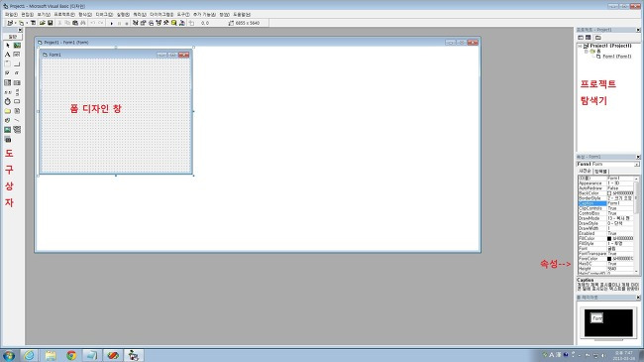Collapse the Project1 node in project explorer
Viewport: 644px width, 362px height.
(580, 46)
